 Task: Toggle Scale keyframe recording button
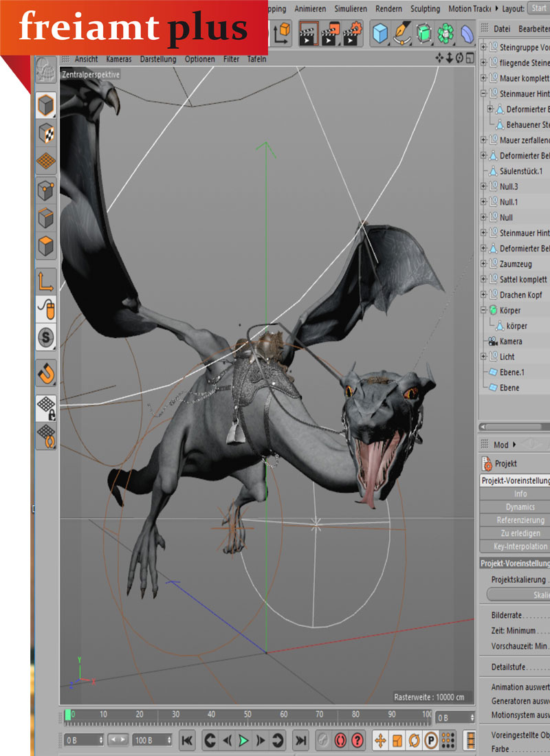click(397, 740)
